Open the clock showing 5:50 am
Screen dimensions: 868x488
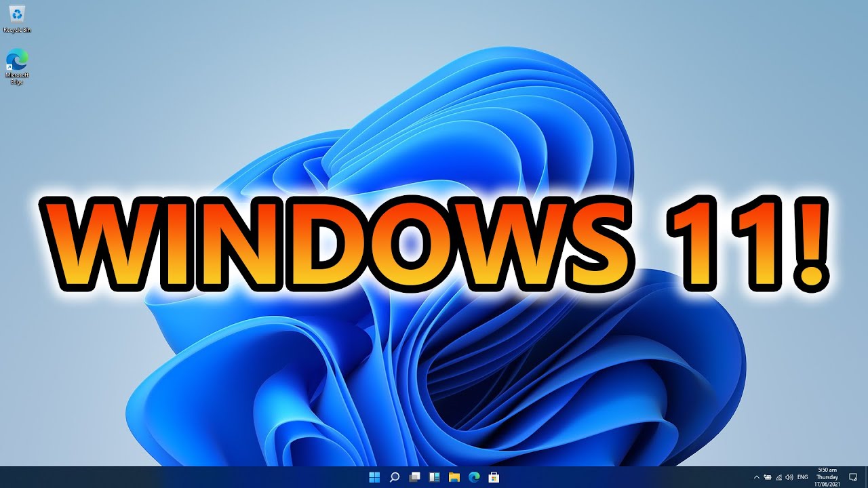pyautogui.click(x=827, y=477)
